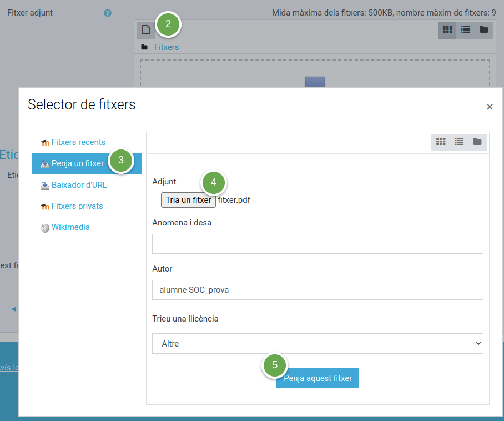This screenshot has height=421, width=504.
Task: Click the Wikimedia globe icon
Action: (x=45, y=228)
